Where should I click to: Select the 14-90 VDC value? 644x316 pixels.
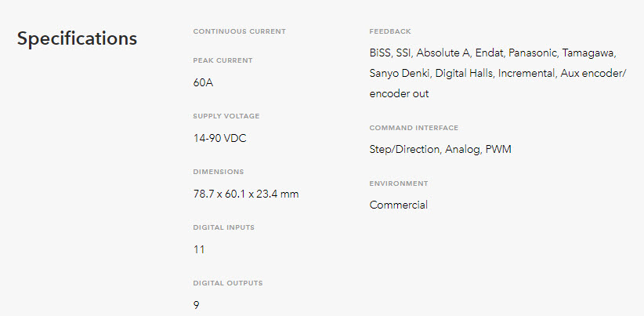pyautogui.click(x=219, y=139)
